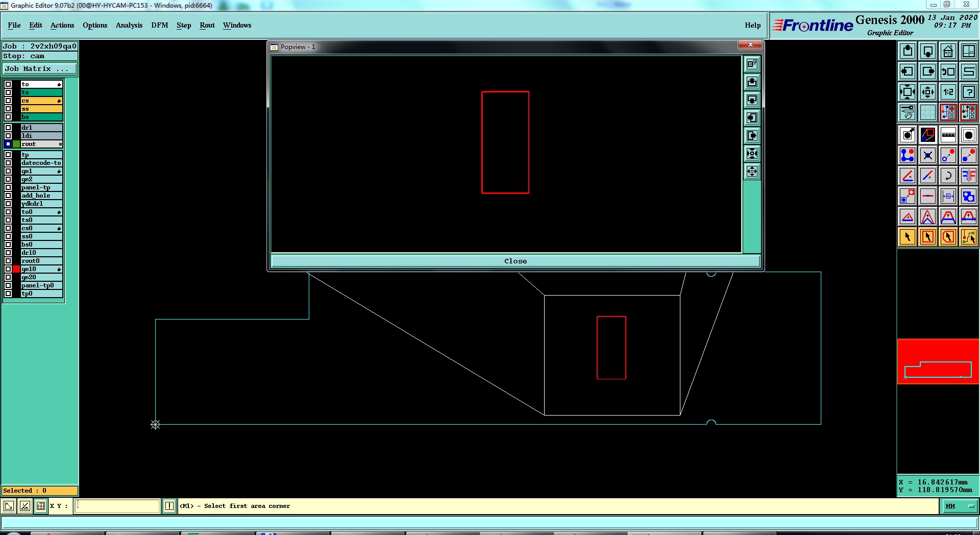980x535 pixels.
Task: Click pan down icon in Popview window
Action: pos(752,100)
